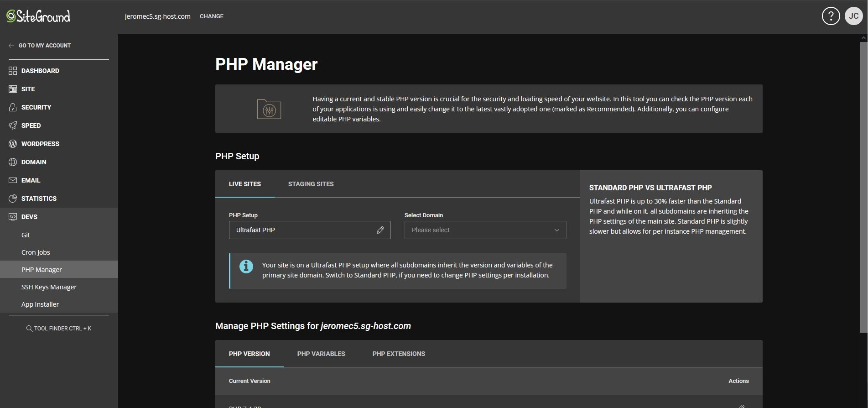Screen dimensions: 868x408
Task: Go to App Installer
Action: coord(59,304)
